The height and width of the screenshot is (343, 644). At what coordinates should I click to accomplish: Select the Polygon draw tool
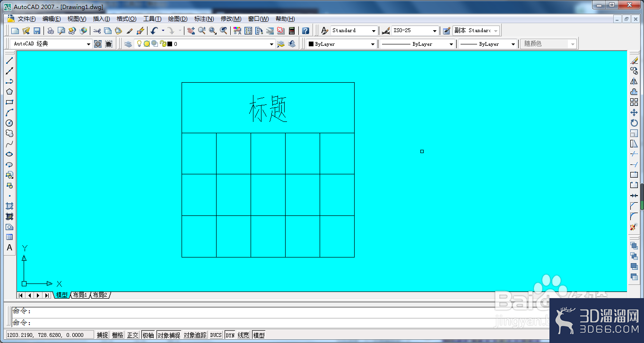click(x=9, y=92)
